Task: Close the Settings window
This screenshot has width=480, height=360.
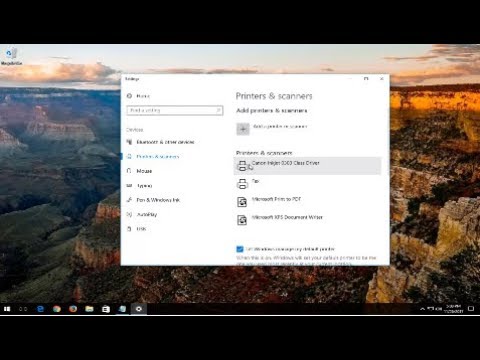Action: (x=382, y=79)
